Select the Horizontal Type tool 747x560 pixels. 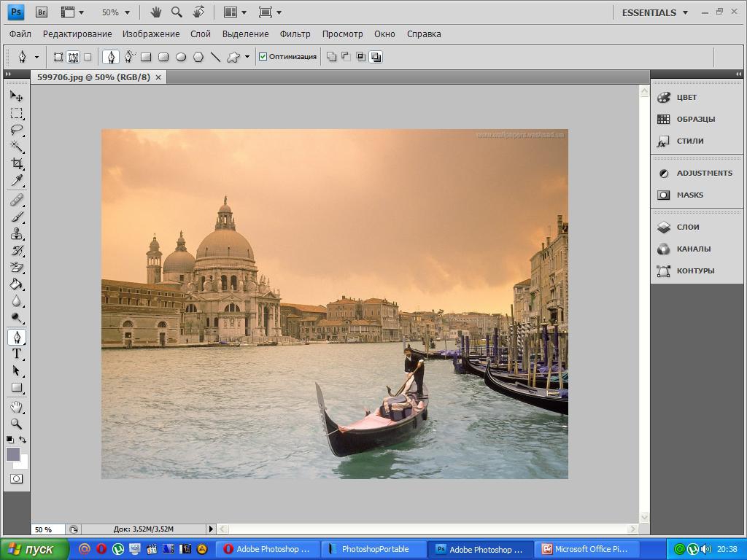(16, 354)
